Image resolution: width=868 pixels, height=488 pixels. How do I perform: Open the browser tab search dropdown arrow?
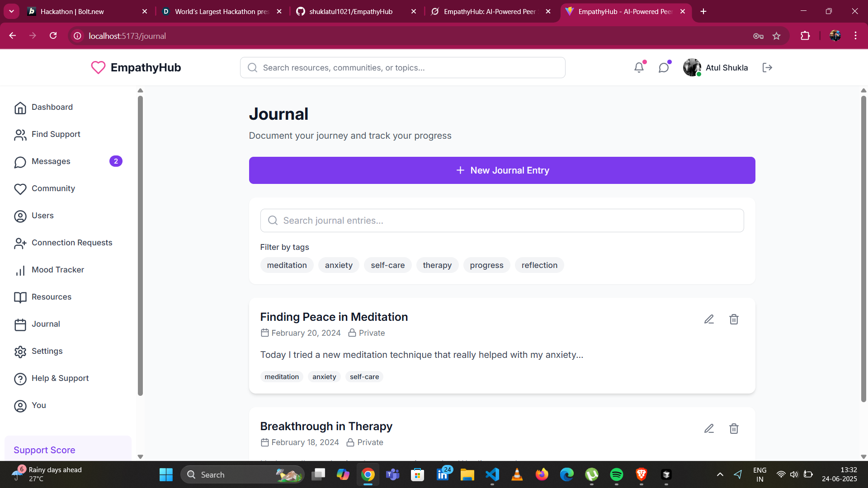pyautogui.click(x=11, y=11)
